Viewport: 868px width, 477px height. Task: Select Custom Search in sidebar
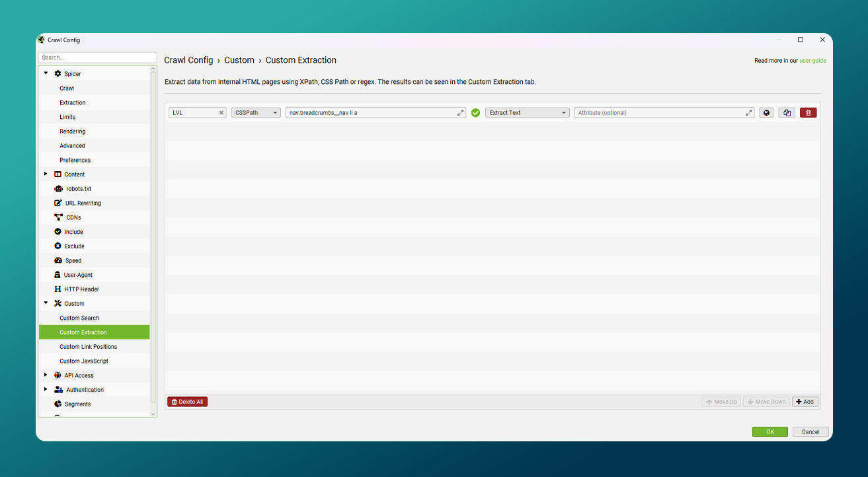pyautogui.click(x=79, y=318)
